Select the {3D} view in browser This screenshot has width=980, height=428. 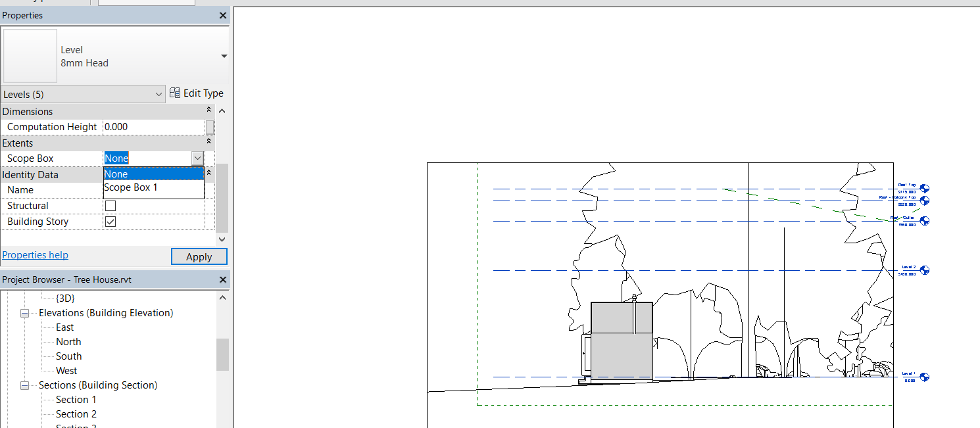[65, 298]
